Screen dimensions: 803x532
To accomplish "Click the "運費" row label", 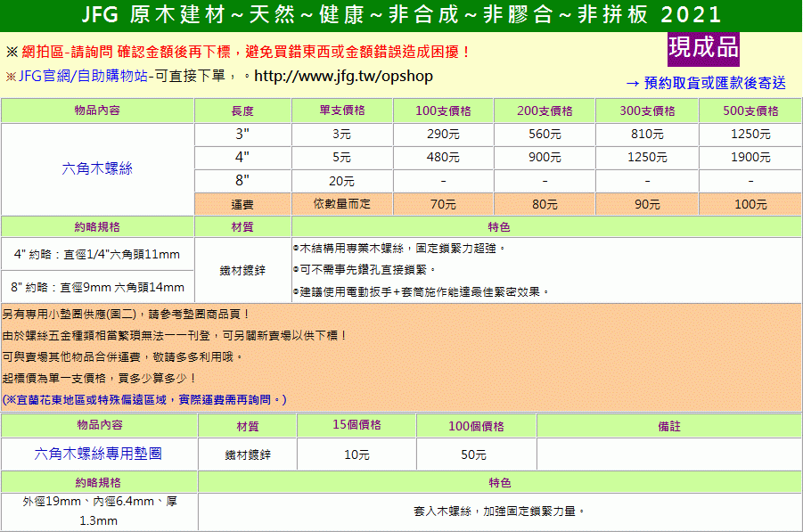I will (242, 205).
